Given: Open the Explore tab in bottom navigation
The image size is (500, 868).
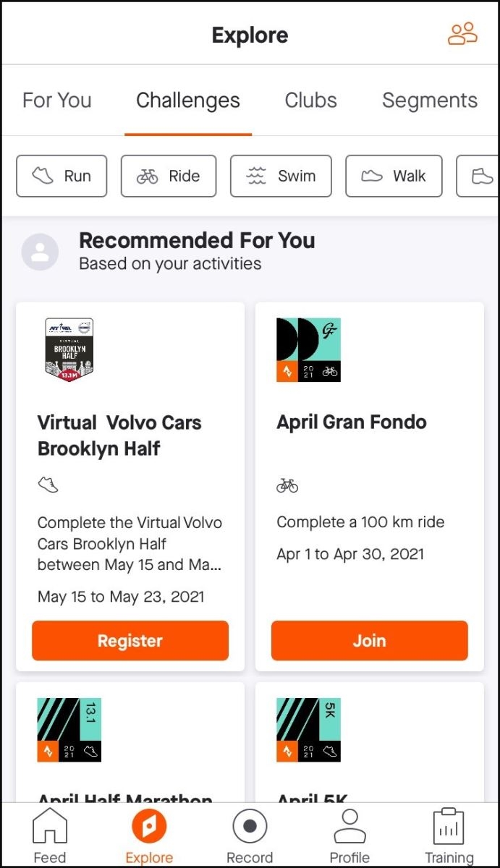Looking at the screenshot, I should [x=149, y=832].
